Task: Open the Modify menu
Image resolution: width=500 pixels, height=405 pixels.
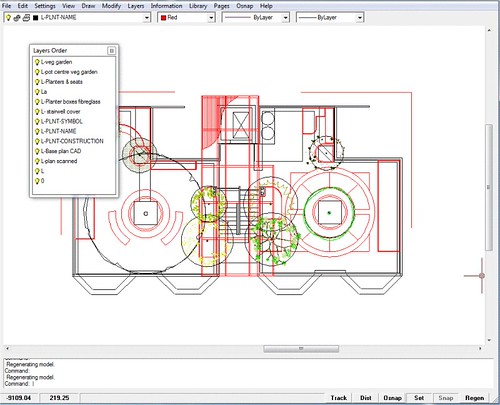Action: pyautogui.click(x=111, y=6)
